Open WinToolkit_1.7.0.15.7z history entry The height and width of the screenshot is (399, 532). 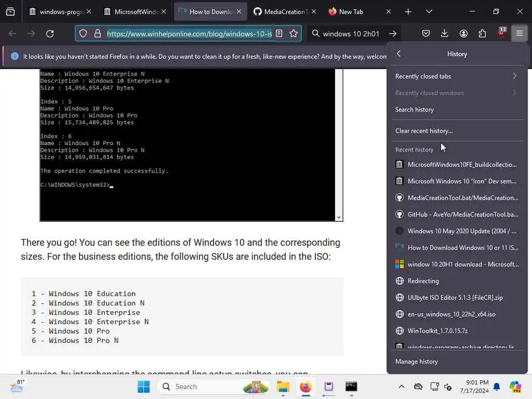tap(457, 331)
